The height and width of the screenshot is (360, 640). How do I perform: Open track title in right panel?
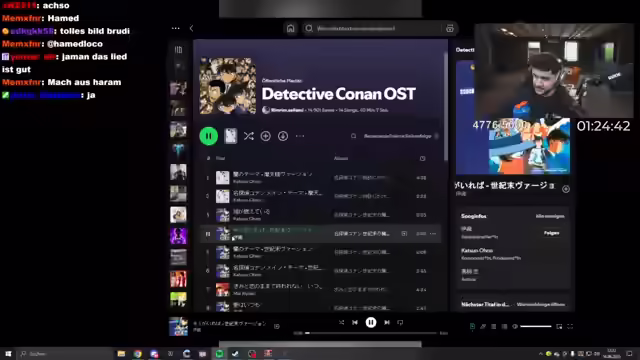pos(505,185)
